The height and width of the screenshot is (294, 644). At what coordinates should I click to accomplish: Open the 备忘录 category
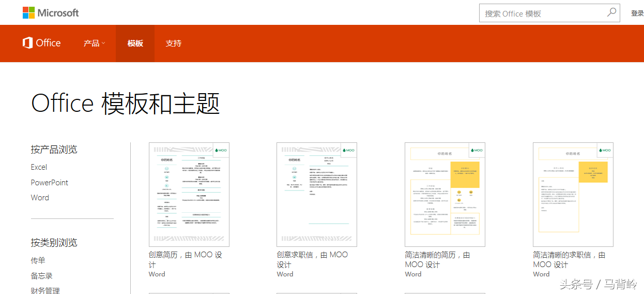pos(42,276)
